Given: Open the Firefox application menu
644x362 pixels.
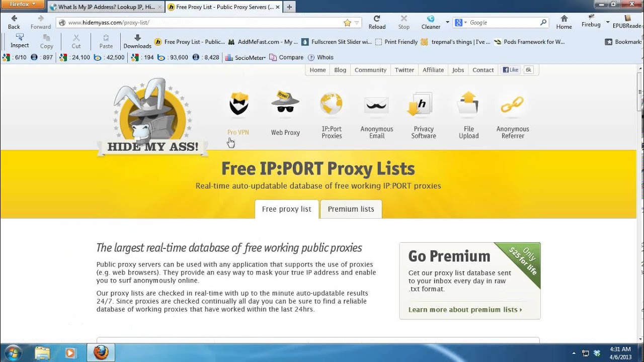Looking at the screenshot, I should click(23, 5).
